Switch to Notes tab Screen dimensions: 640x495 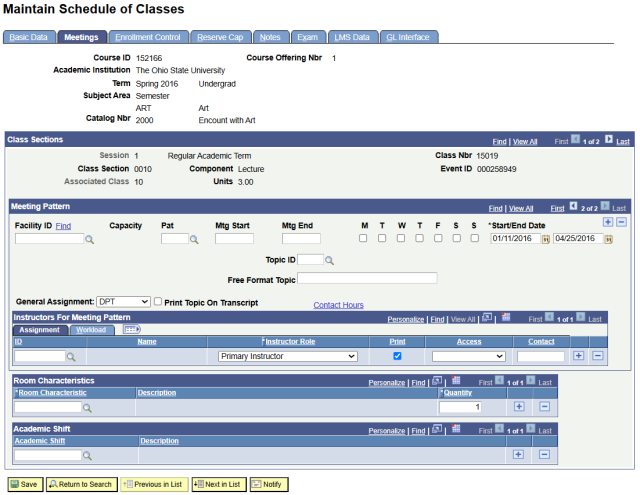click(x=270, y=37)
